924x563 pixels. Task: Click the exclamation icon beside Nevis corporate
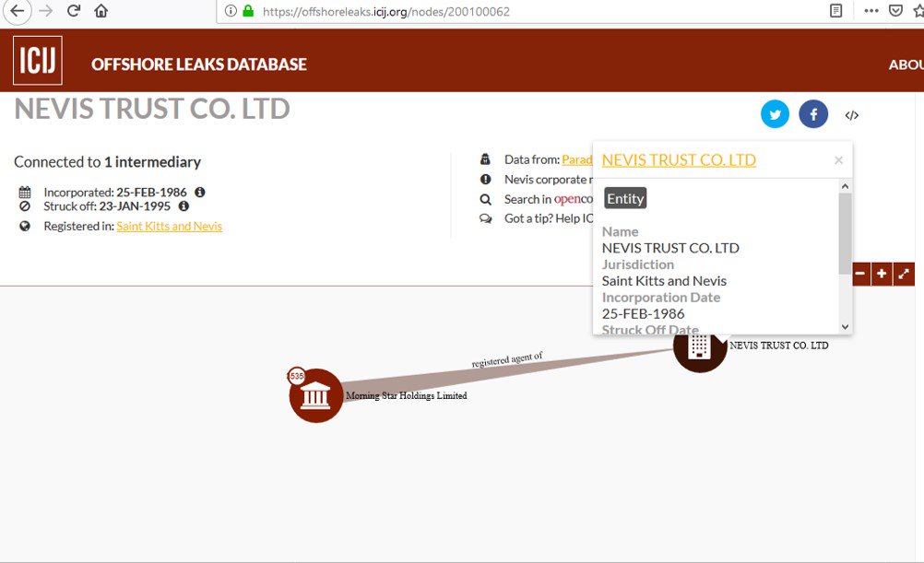tap(486, 179)
